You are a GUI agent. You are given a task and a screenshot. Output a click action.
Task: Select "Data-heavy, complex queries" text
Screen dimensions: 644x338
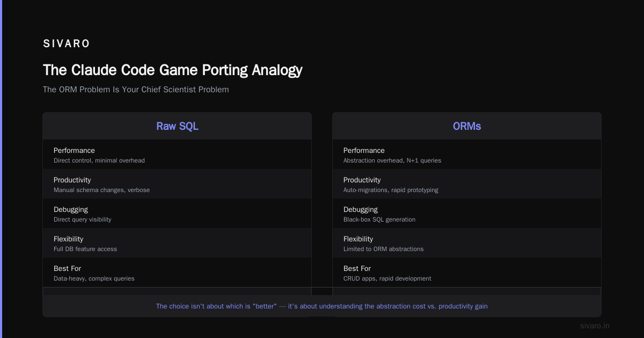pos(94,278)
